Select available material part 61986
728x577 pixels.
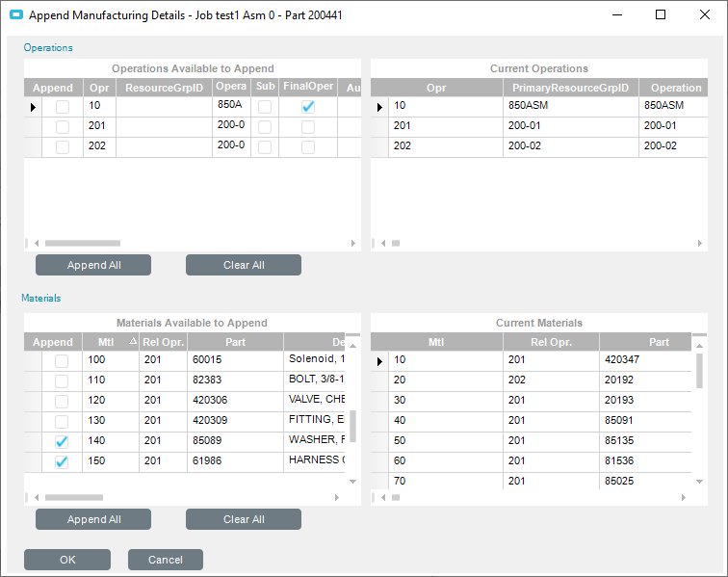pyautogui.click(x=235, y=461)
